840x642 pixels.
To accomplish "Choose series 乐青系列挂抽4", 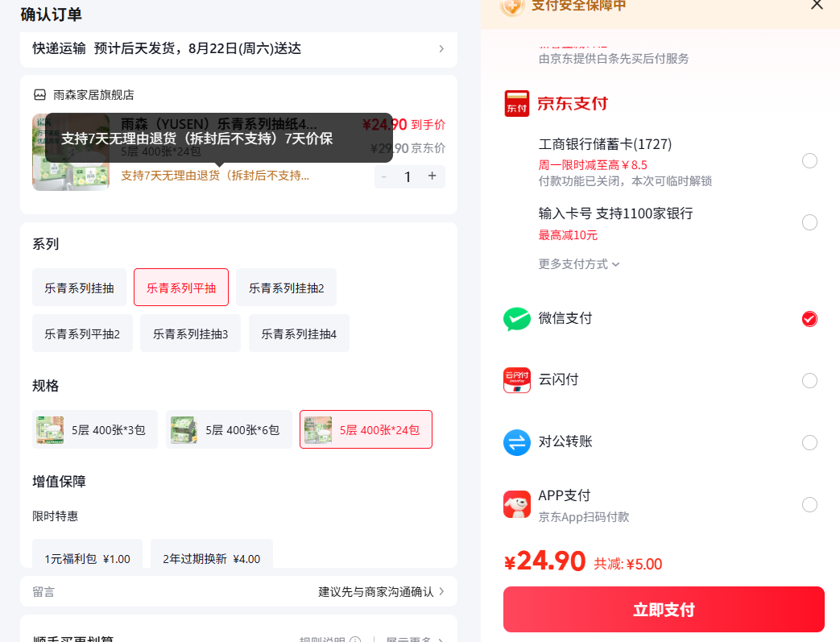I will click(x=299, y=333).
